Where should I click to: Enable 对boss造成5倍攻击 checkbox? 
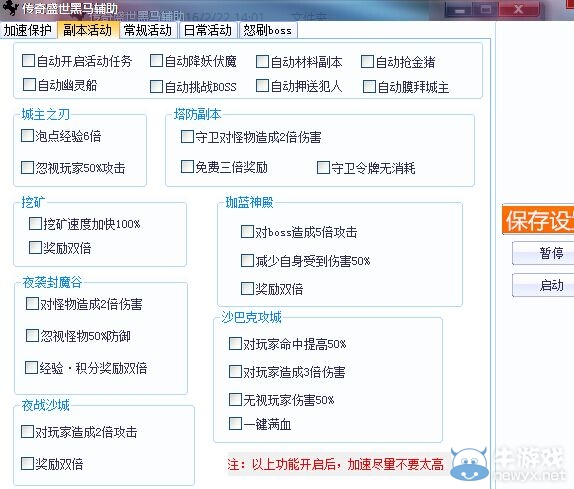click(247, 231)
